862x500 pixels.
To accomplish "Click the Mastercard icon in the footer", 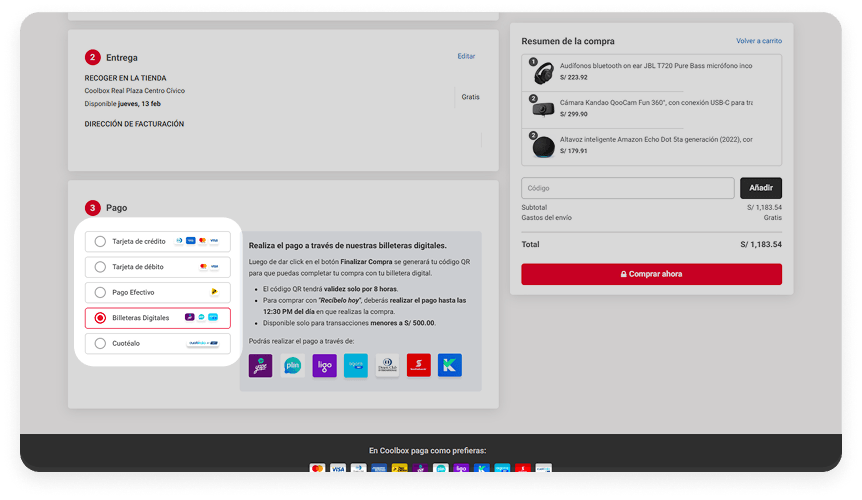I will [x=317, y=469].
